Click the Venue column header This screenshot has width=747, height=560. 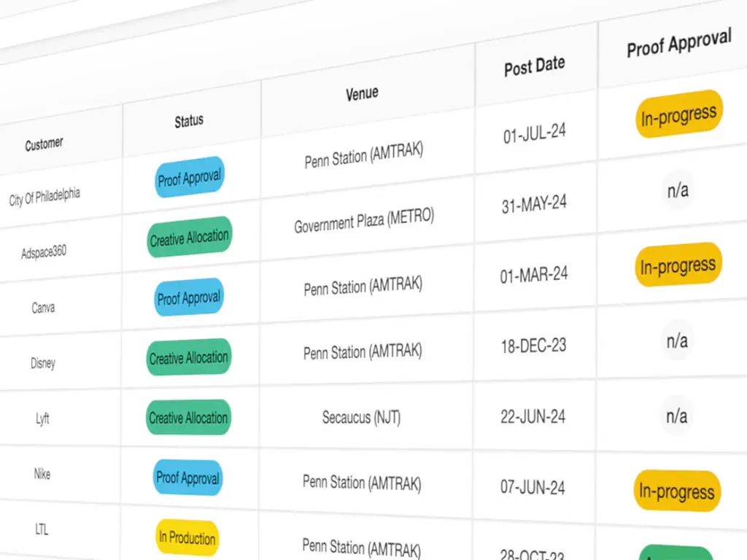(362, 93)
